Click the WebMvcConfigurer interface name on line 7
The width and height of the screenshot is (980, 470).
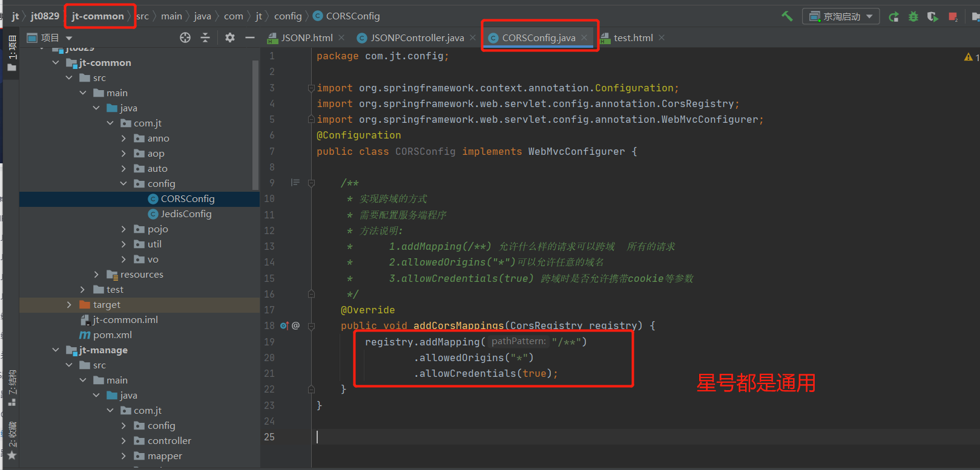coord(576,151)
